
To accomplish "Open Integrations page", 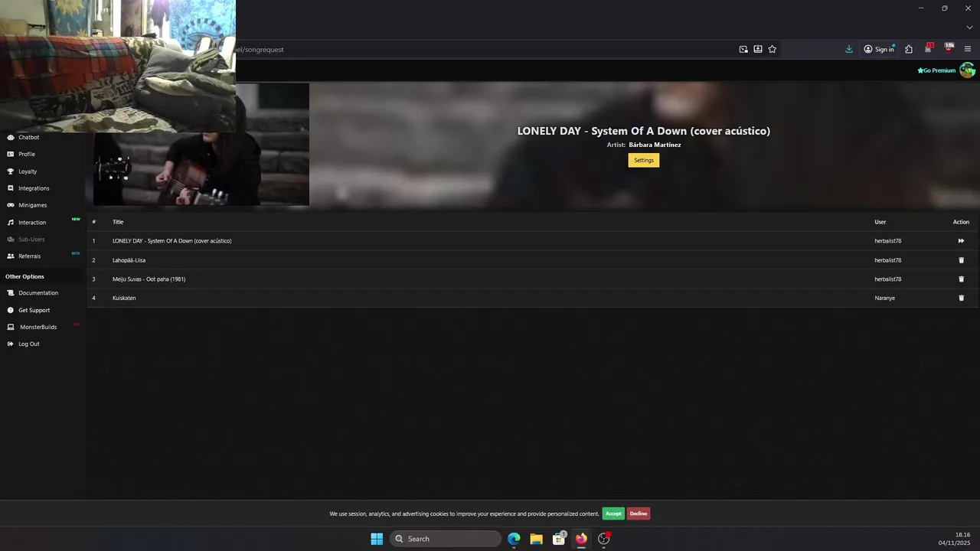I will tap(34, 188).
